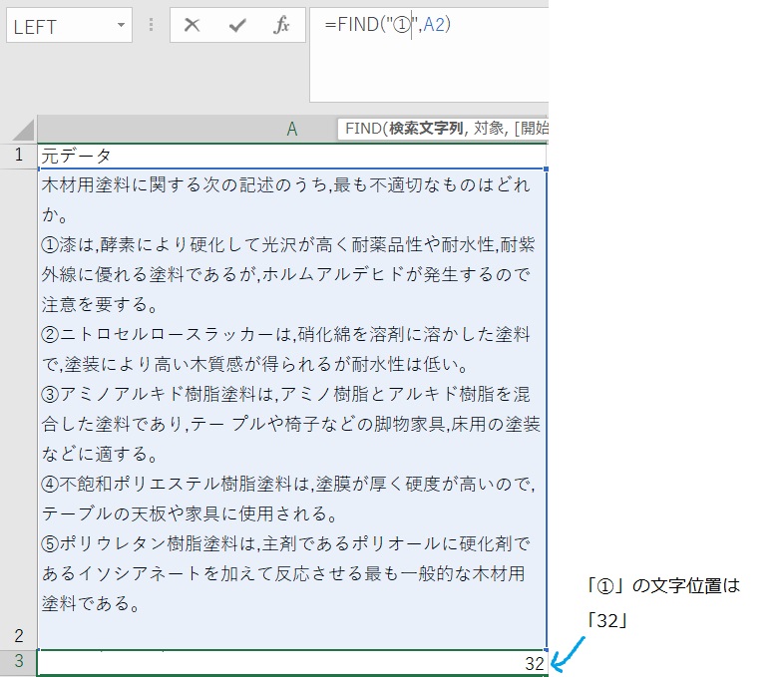The width and height of the screenshot is (784, 677).
Task: Click FIND function name in the tooltip
Action: pyautogui.click(x=364, y=130)
